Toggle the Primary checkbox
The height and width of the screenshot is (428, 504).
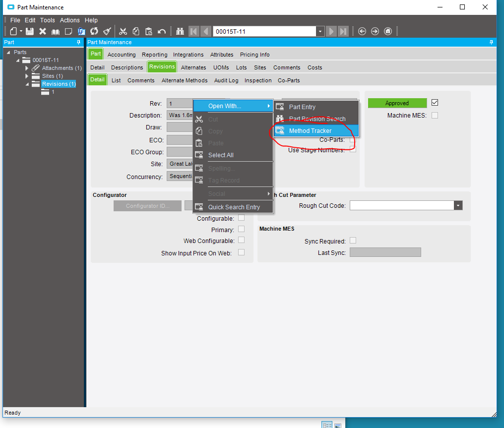[242, 229]
